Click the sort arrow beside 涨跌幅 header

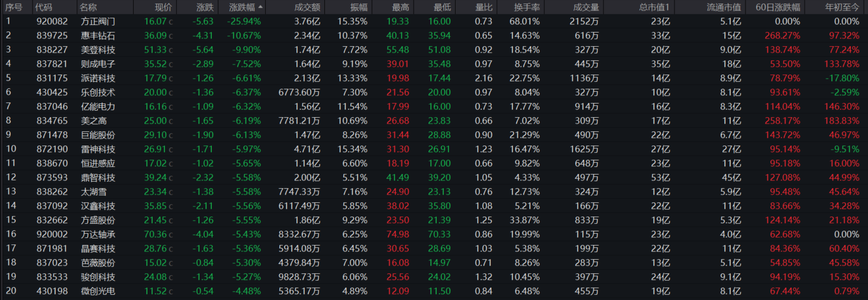tap(261, 7)
